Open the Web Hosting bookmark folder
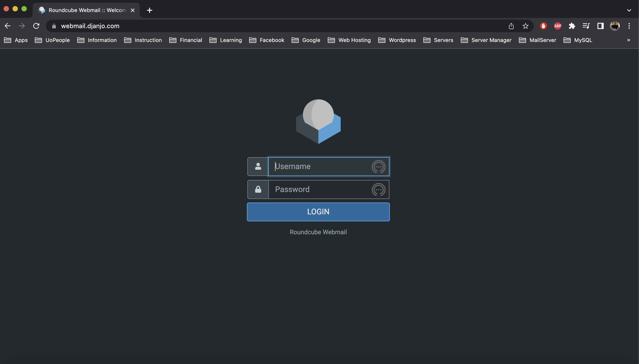 pos(349,40)
